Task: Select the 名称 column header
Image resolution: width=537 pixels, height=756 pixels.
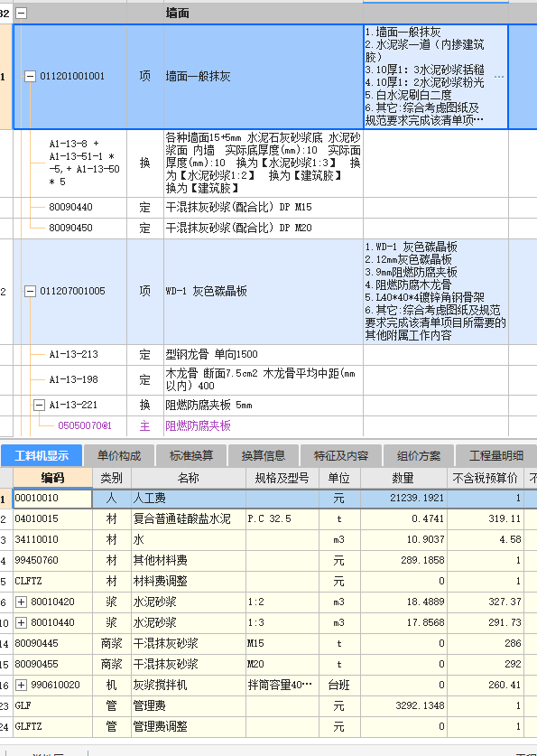Action: click(x=189, y=478)
